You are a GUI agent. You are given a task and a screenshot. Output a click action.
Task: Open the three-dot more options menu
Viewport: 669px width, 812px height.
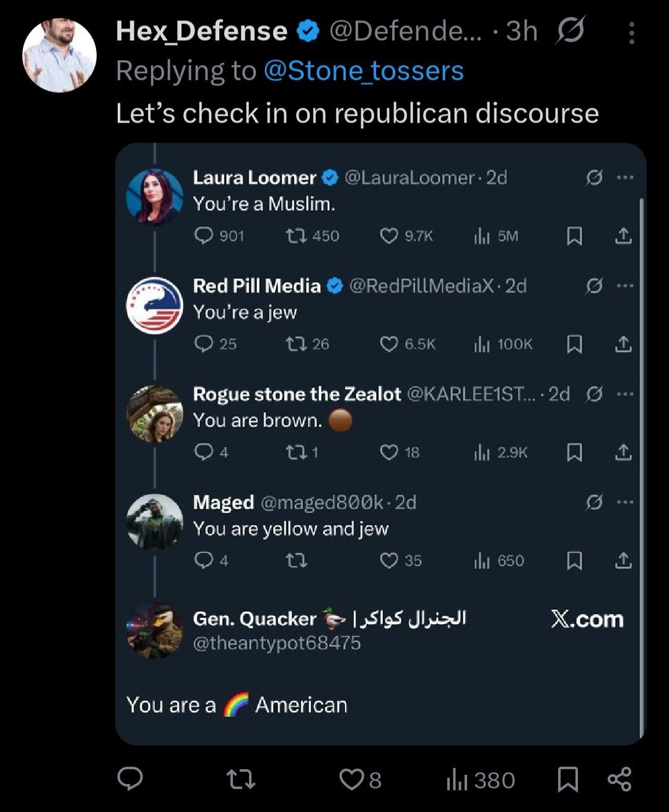pos(631,33)
